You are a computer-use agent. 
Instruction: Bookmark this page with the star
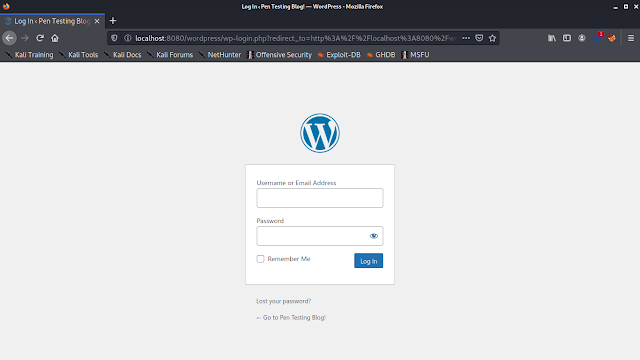pos(493,38)
